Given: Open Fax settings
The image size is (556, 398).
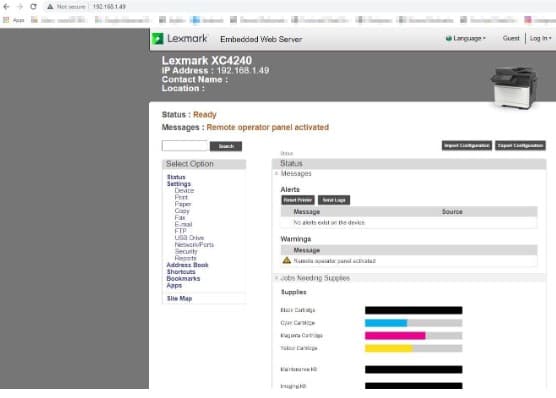Looking at the screenshot, I should point(180,217).
